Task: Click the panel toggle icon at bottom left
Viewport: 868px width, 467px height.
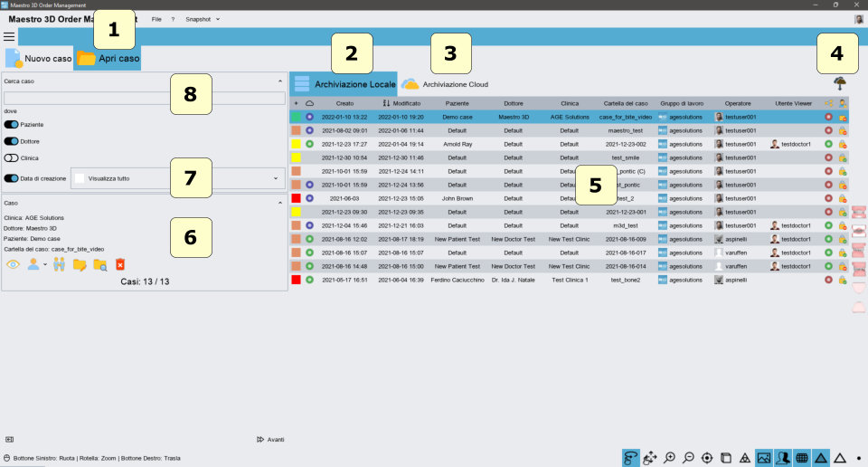Action: point(9,439)
